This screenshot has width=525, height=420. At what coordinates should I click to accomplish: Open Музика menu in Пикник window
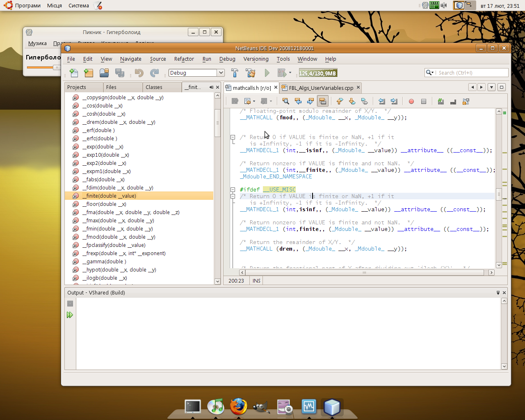pyautogui.click(x=37, y=43)
